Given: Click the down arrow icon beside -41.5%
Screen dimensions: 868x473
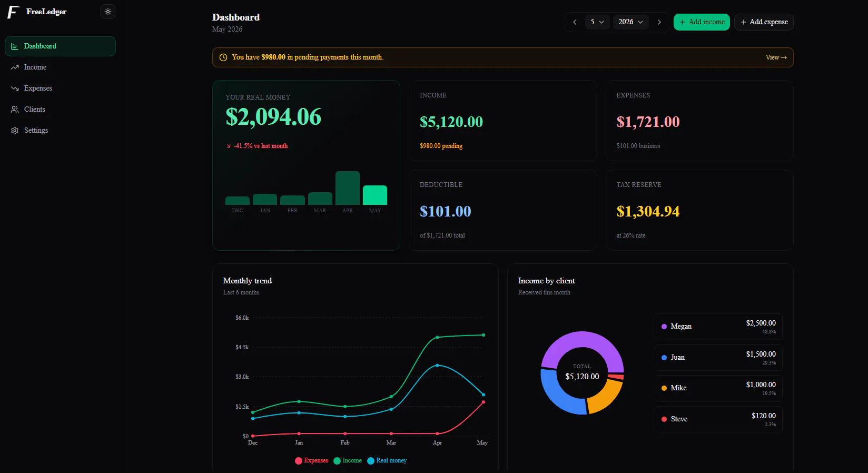Looking at the screenshot, I should point(229,146).
